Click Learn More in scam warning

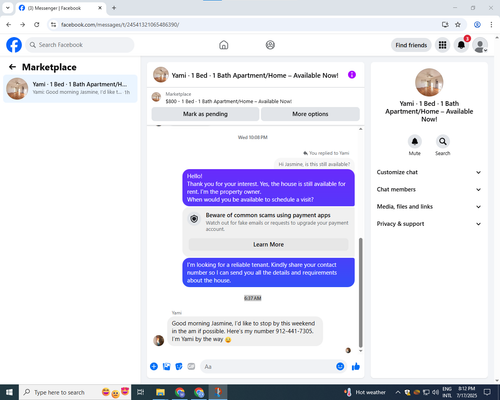click(x=268, y=244)
